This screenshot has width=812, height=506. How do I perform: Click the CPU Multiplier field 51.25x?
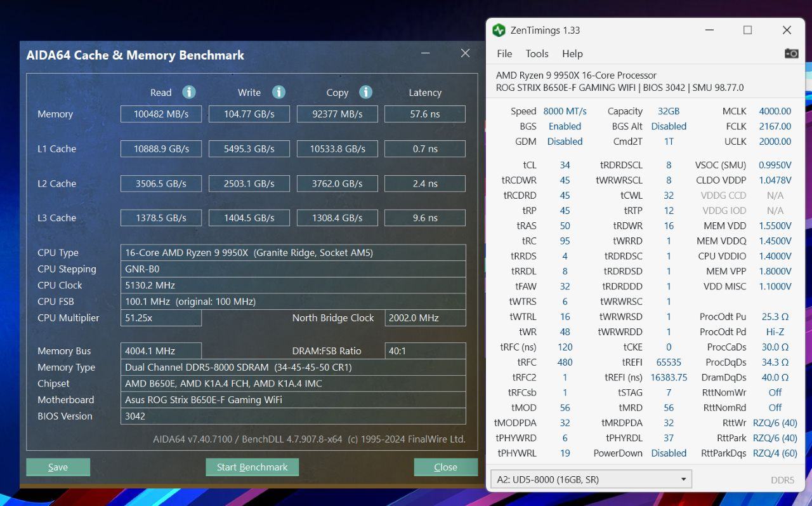click(161, 318)
